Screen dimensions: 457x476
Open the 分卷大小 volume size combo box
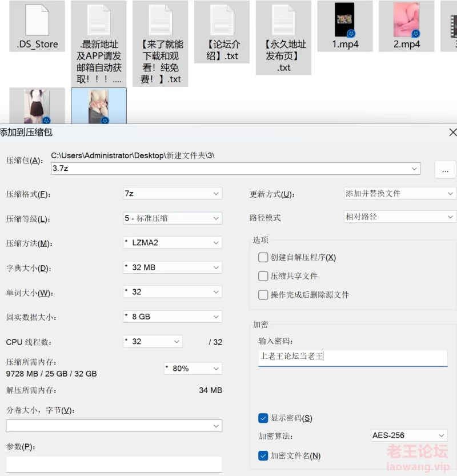pyautogui.click(x=114, y=426)
